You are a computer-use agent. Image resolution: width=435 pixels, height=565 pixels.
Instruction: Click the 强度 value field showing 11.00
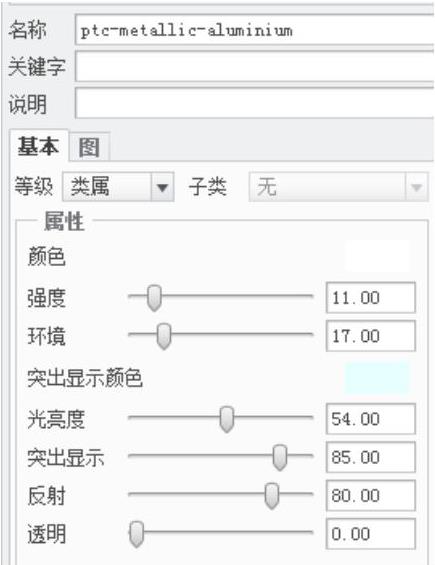[371, 298]
